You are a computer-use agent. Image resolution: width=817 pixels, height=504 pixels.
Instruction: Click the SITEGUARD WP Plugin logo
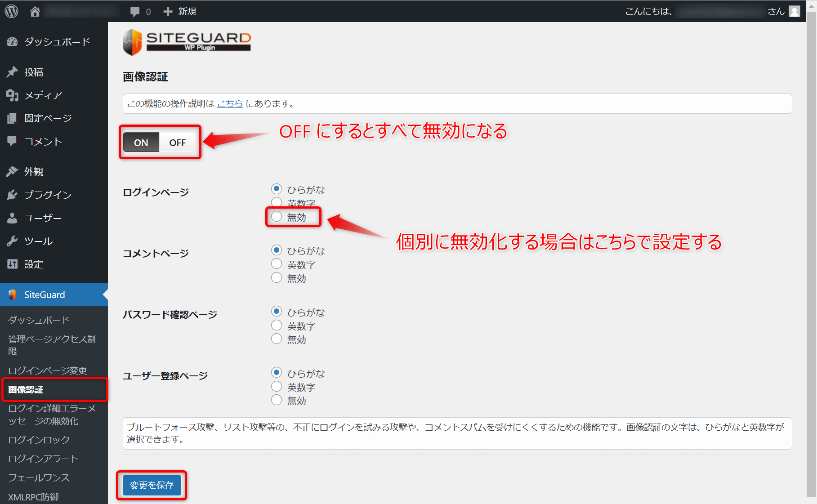[x=187, y=42]
